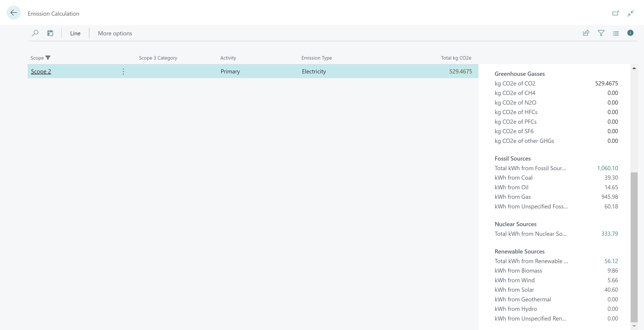Screen dimensions: 644x330
Task: Open the search magnifier icon
Action: 35,33
